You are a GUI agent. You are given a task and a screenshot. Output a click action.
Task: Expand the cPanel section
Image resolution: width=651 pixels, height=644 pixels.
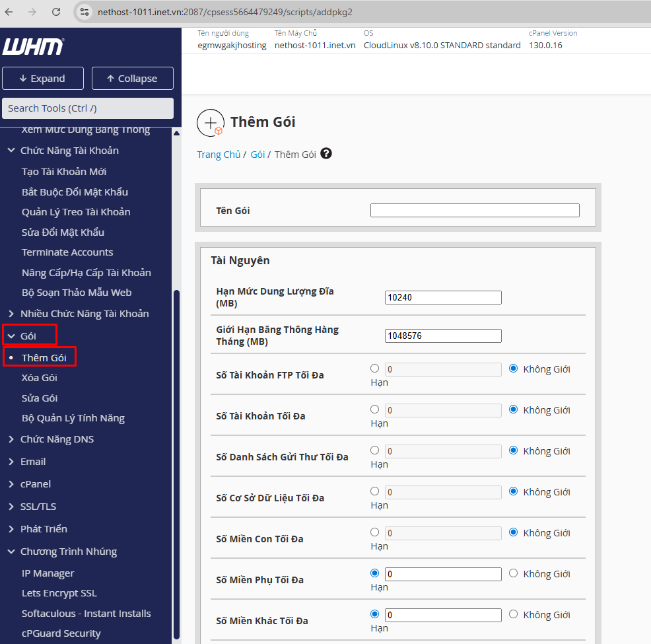[x=11, y=484]
